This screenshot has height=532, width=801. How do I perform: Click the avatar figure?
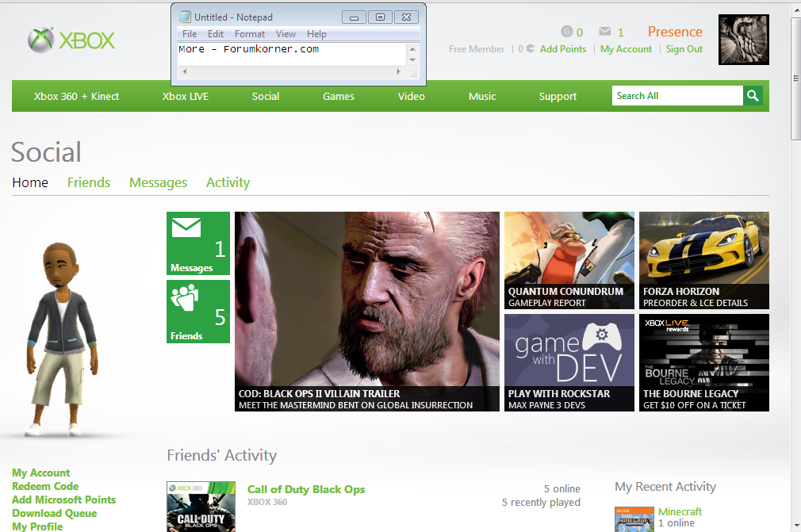click(63, 339)
